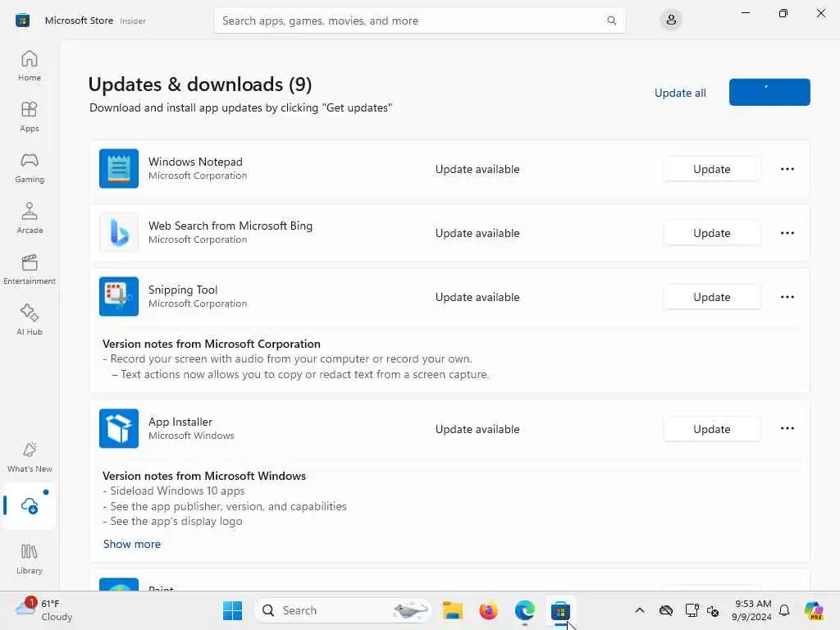The width and height of the screenshot is (840, 630).
Task: Open the weather widget showing 61°F
Action: [44, 610]
